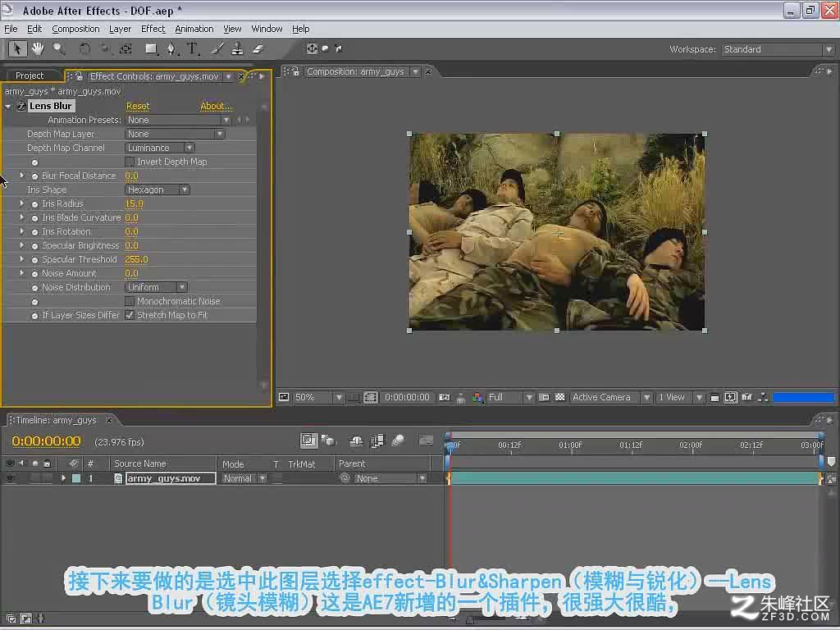Click the Fast Previews icon

pos(730,397)
